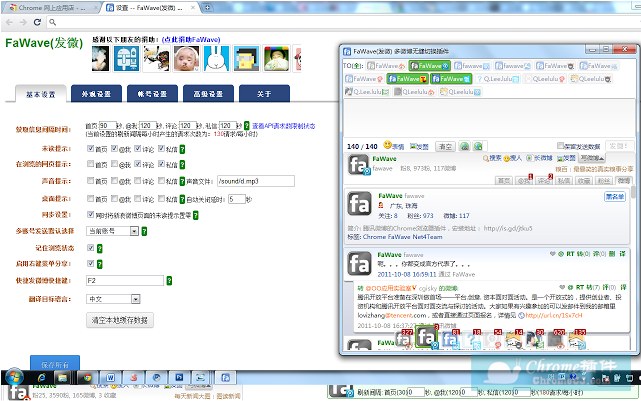Open Word from the taskbar
Screen dimensions: 641x401
pos(110,378)
